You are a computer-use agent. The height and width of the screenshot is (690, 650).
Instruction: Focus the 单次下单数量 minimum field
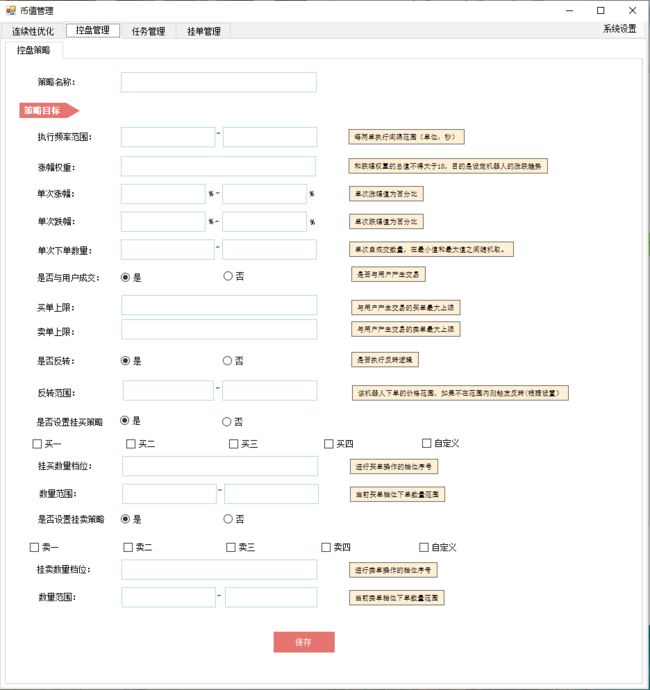[168, 250]
